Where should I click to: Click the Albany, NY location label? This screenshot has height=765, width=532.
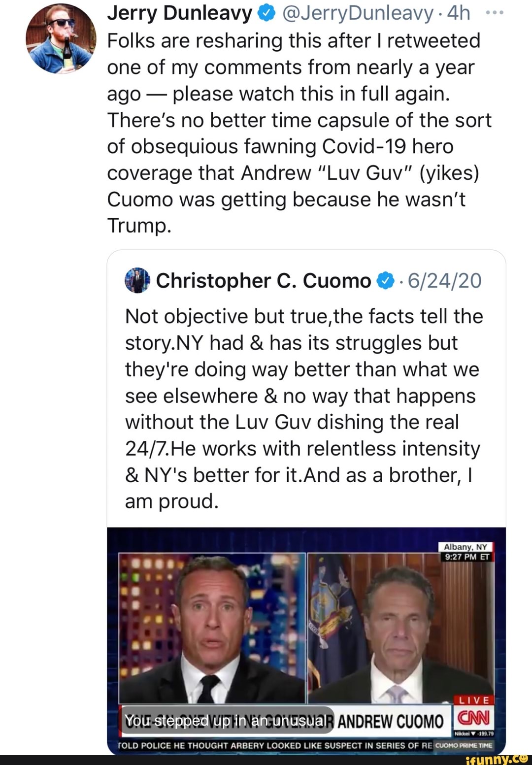(x=465, y=547)
